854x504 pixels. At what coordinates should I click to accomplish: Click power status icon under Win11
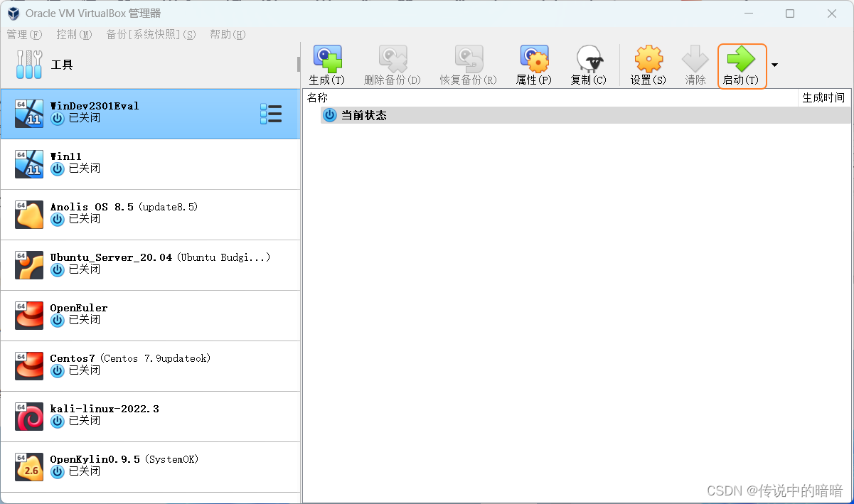58,169
